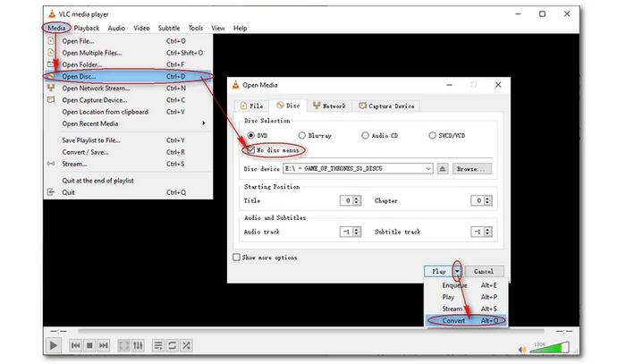
Task: Toggle random shuffle icon
Action: (x=186, y=345)
